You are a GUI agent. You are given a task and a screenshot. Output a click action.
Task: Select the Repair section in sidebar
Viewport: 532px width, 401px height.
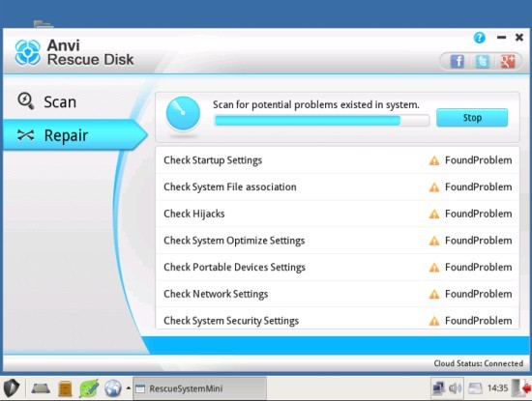coord(74,135)
